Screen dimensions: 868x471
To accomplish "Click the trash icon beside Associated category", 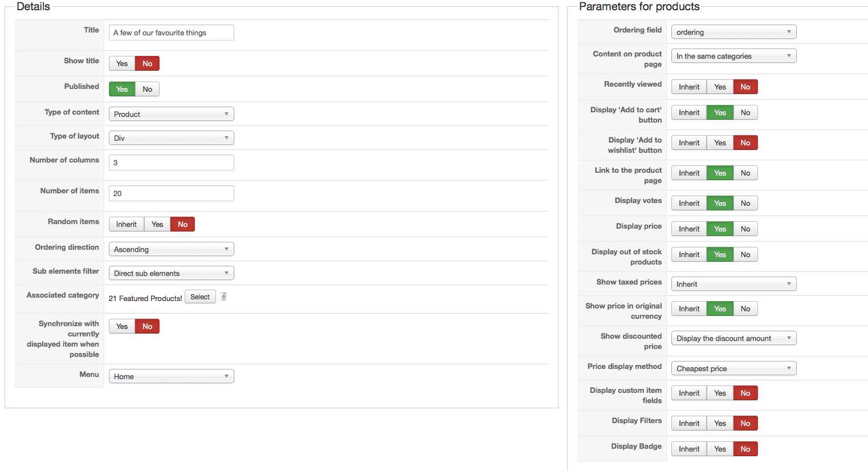I will [223, 297].
